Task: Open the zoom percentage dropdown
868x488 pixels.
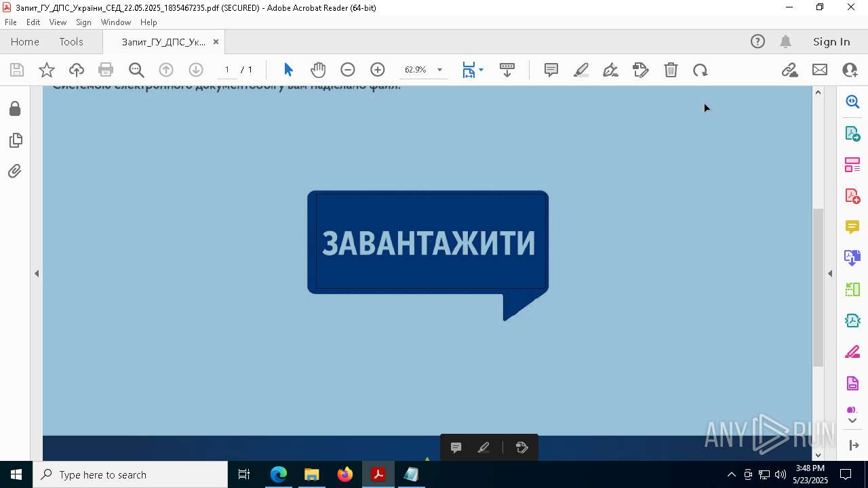Action: coord(439,70)
